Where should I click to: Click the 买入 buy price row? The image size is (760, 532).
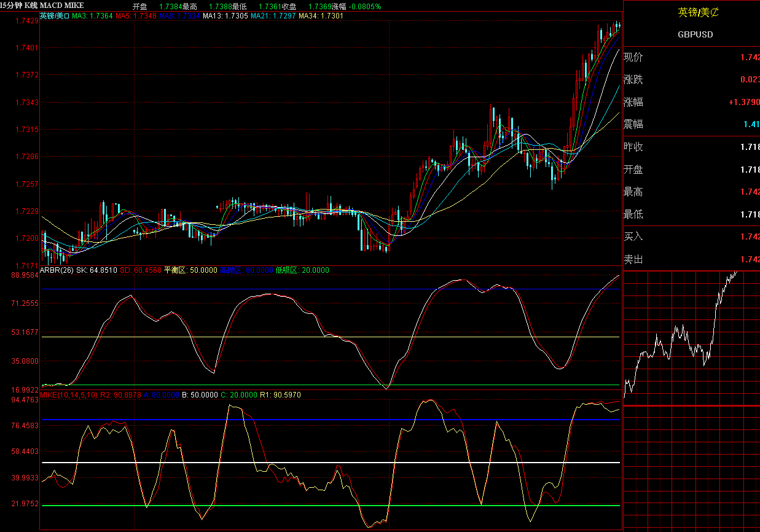tap(691, 237)
